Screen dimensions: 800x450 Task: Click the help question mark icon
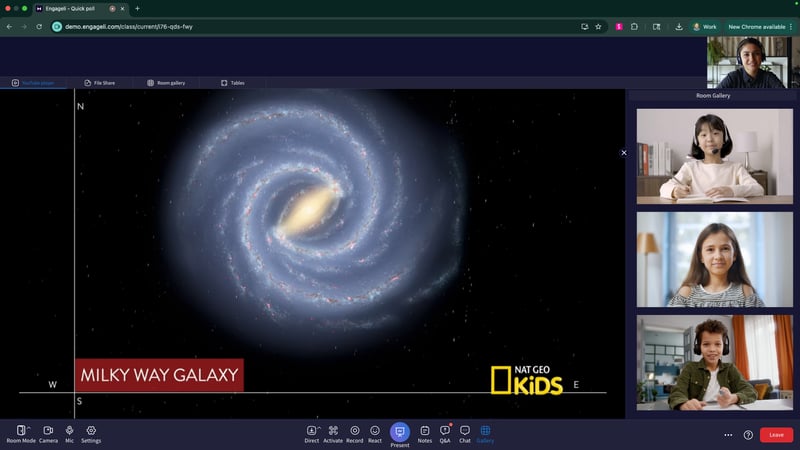(x=748, y=435)
